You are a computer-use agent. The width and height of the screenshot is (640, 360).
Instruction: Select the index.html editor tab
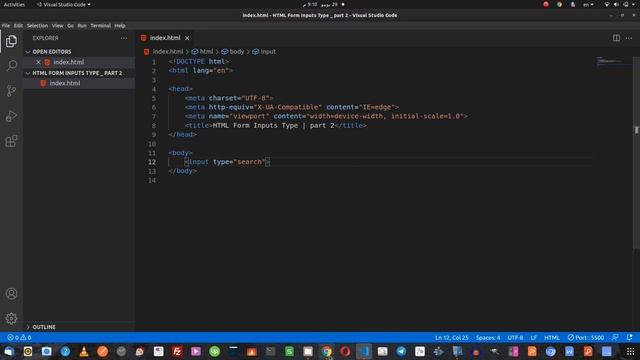click(164, 38)
